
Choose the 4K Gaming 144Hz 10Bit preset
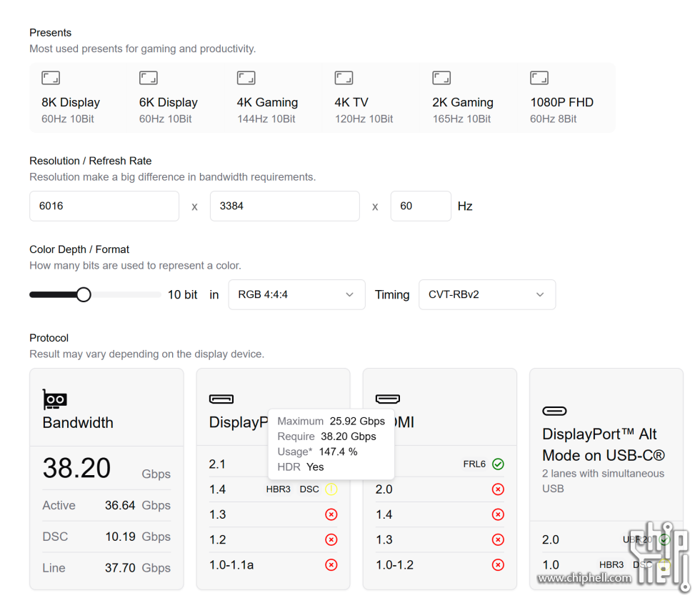pyautogui.click(x=274, y=98)
